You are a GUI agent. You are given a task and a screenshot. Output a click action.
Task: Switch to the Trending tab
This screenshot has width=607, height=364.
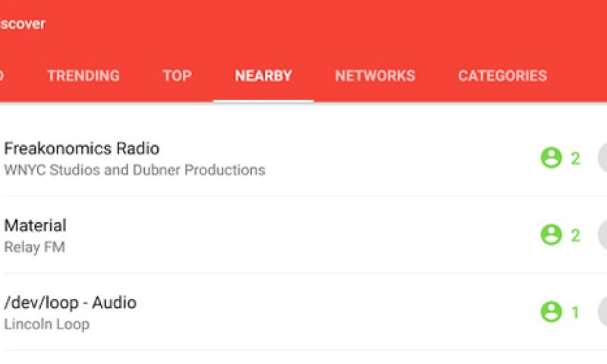point(83,76)
